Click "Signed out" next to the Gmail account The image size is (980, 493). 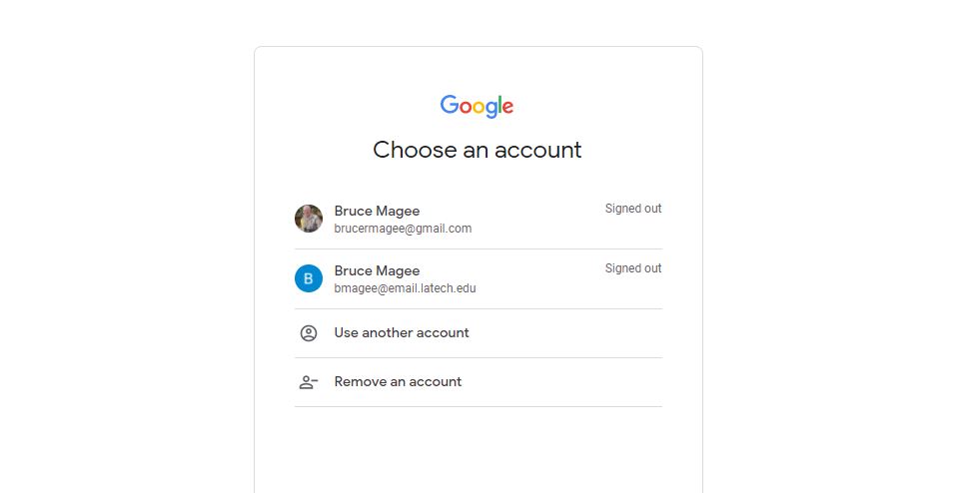(x=633, y=209)
